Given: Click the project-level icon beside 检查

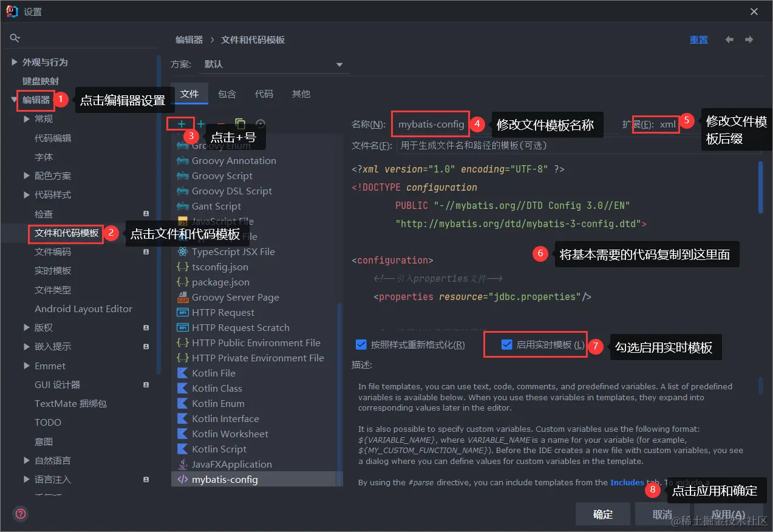Looking at the screenshot, I should [x=146, y=214].
